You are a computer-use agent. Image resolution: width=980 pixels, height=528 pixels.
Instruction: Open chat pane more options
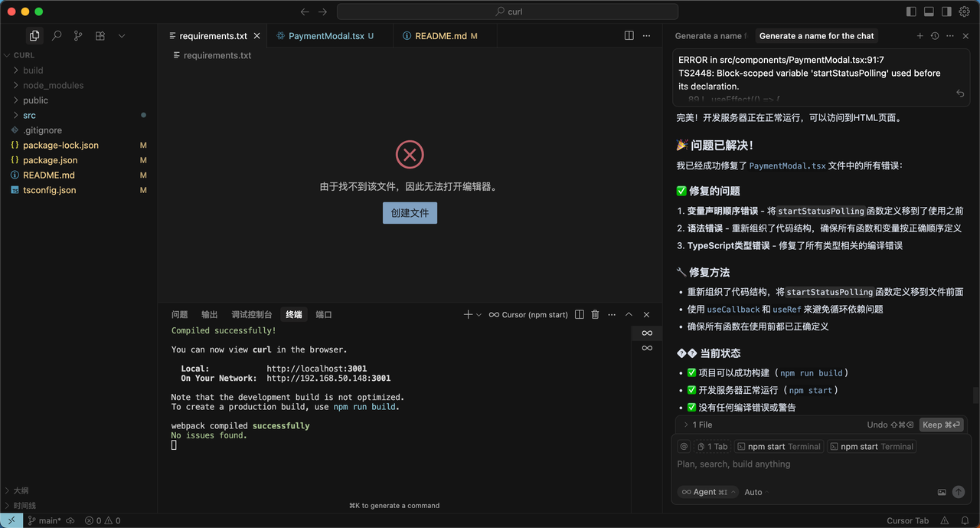click(x=950, y=36)
